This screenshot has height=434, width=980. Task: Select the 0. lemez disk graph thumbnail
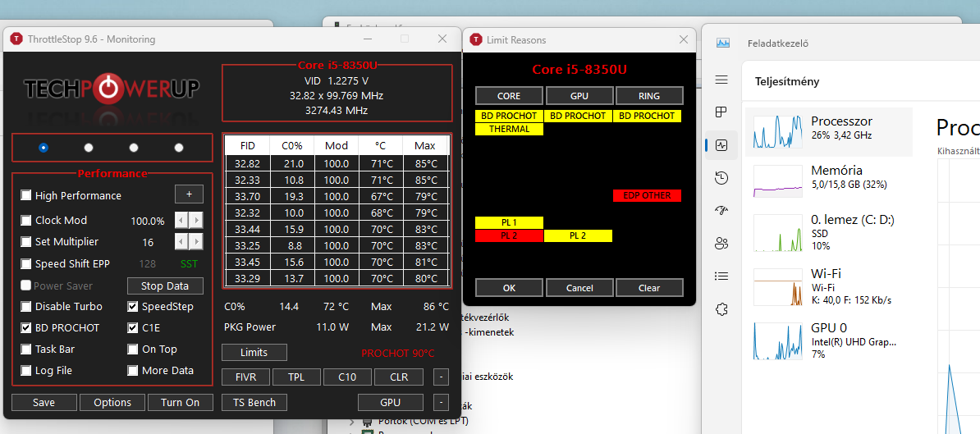pyautogui.click(x=777, y=232)
